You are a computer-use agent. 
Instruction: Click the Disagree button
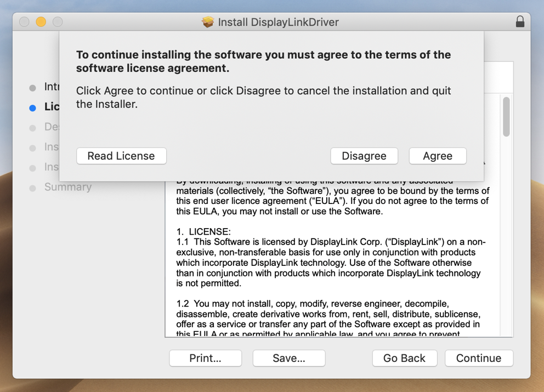[364, 156]
